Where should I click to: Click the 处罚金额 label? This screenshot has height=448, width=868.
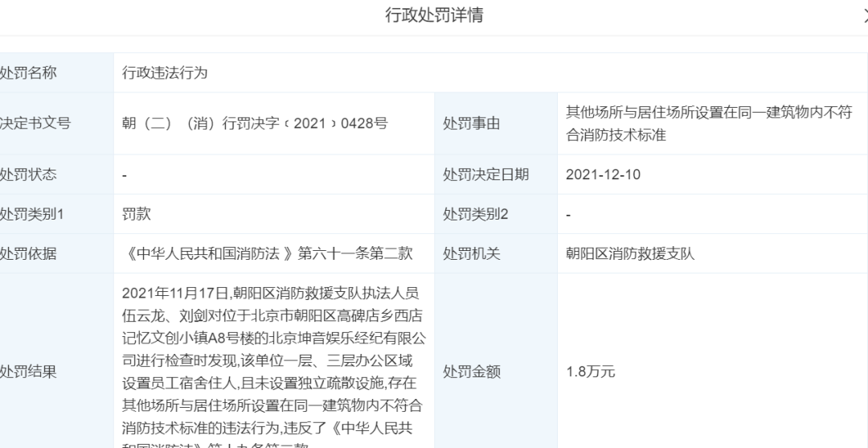click(472, 372)
